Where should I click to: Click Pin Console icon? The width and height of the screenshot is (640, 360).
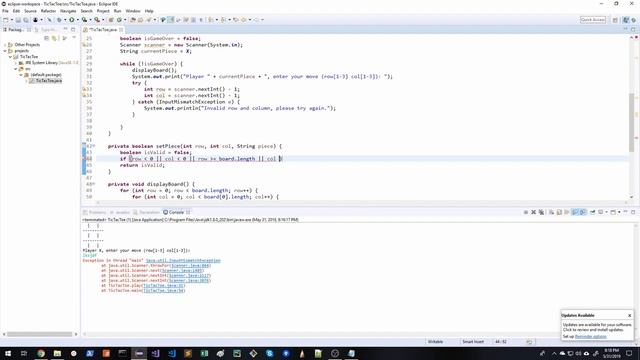592,212
